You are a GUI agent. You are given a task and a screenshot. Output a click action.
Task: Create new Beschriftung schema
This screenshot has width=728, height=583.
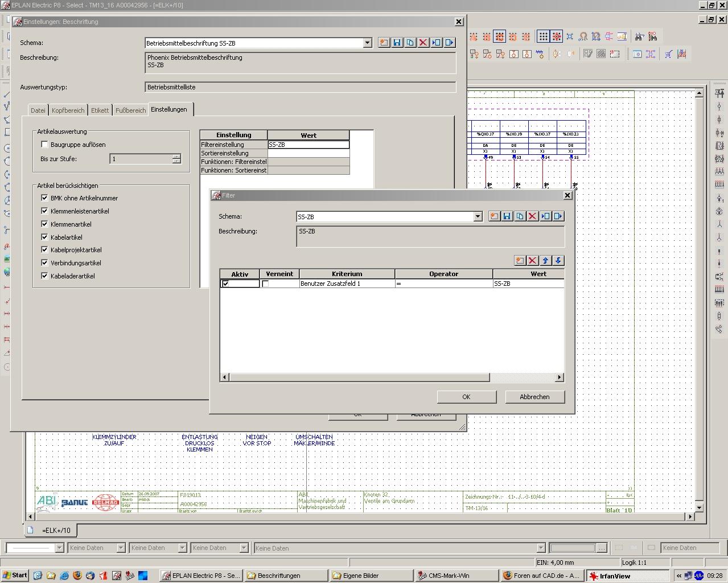(384, 43)
